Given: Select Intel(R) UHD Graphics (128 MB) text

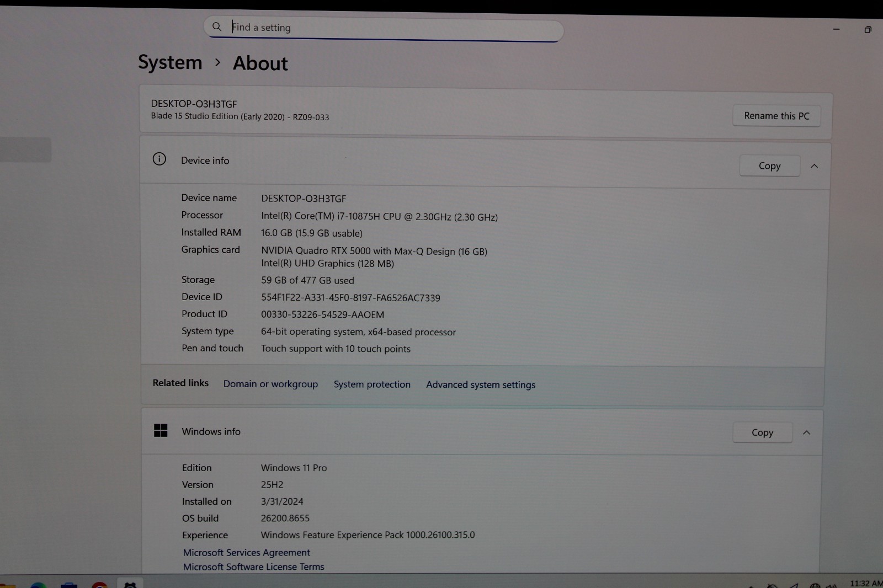Looking at the screenshot, I should click(x=327, y=264).
